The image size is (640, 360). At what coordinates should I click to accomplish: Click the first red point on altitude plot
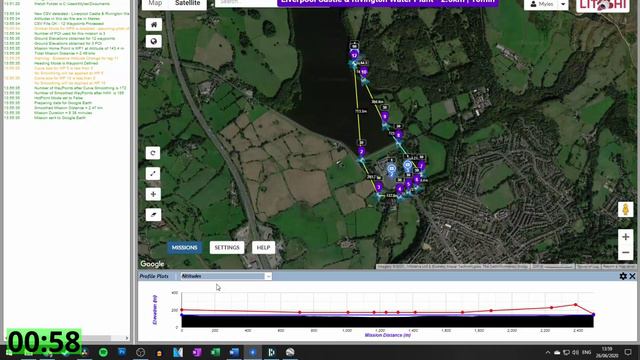click(182, 310)
